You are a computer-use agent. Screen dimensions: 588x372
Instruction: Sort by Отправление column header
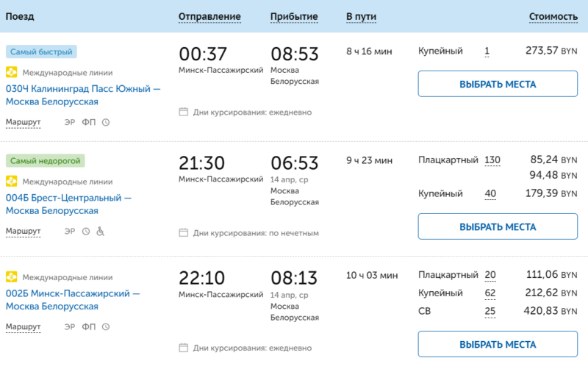point(209,16)
